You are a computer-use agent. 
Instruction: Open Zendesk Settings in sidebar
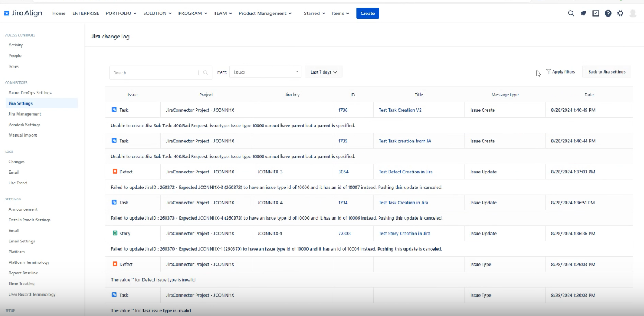(x=24, y=125)
